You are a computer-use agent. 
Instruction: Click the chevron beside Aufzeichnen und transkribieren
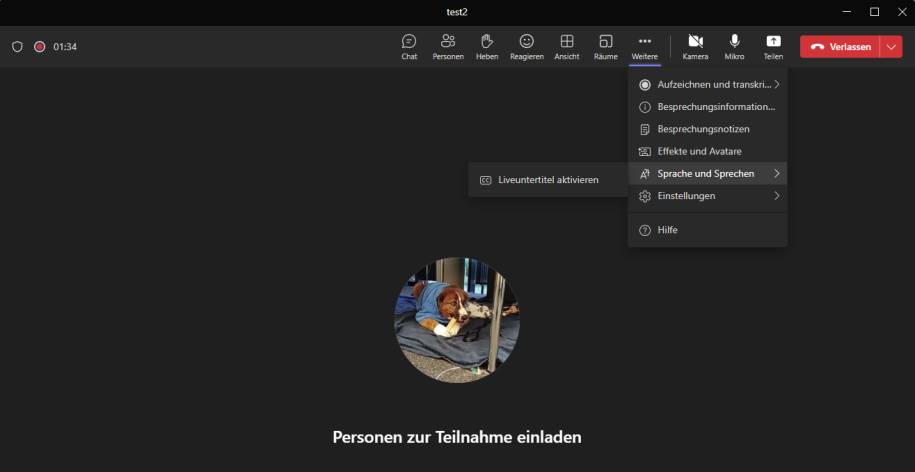tap(777, 85)
